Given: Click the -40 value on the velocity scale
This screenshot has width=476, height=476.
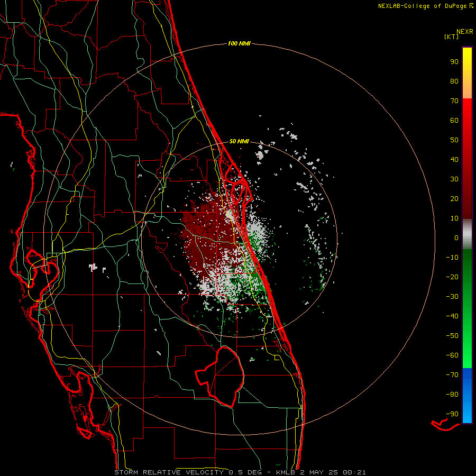Looking at the screenshot, I should (452, 316).
